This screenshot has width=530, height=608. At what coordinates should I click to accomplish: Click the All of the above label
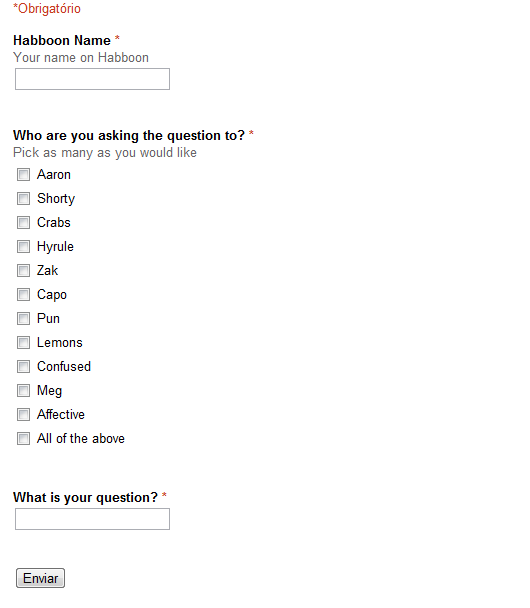point(81,439)
